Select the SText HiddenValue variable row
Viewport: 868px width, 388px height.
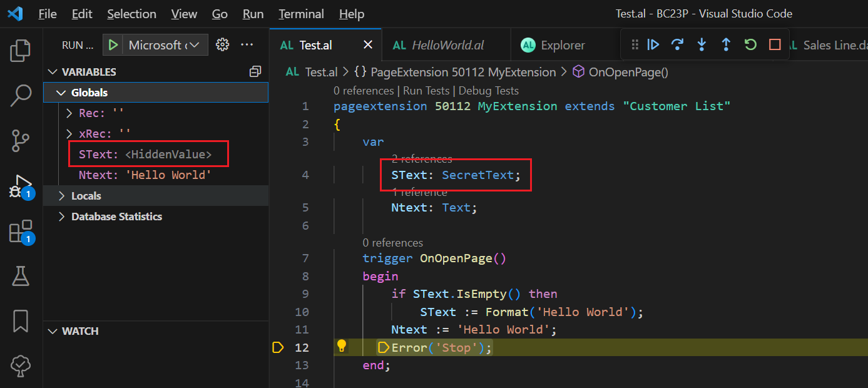[156, 155]
